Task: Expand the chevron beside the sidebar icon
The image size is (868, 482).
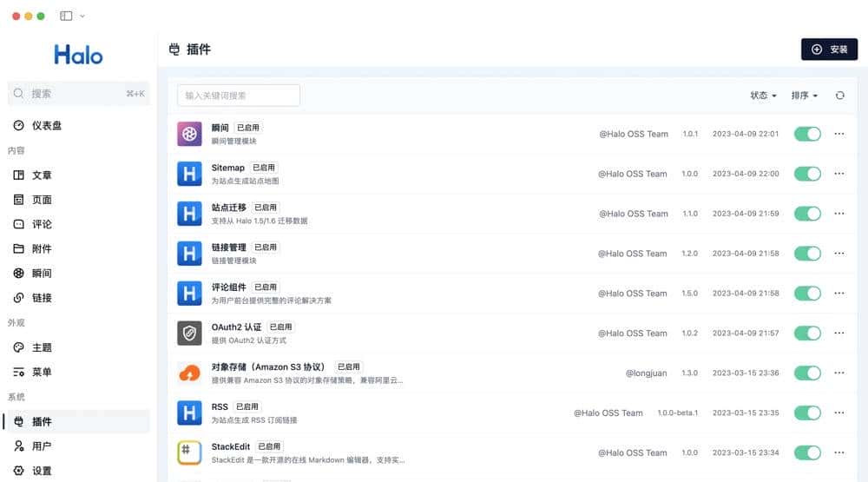Action: pos(82,16)
